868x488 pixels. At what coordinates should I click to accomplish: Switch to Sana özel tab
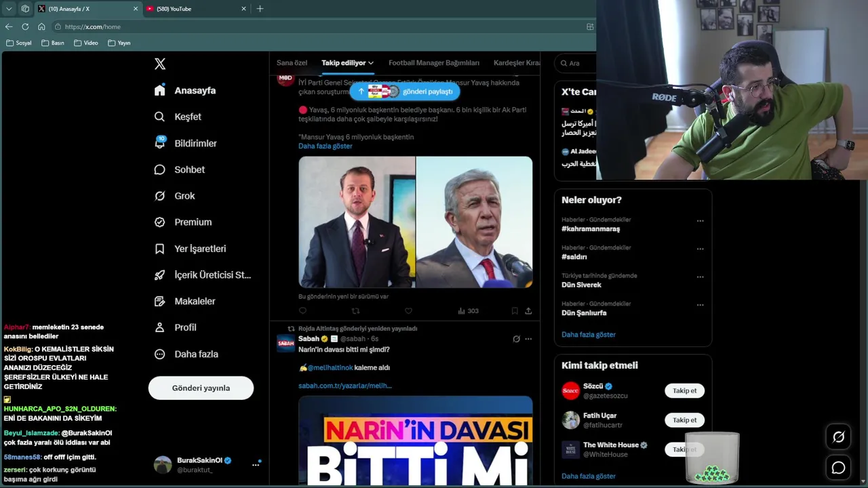(x=292, y=63)
